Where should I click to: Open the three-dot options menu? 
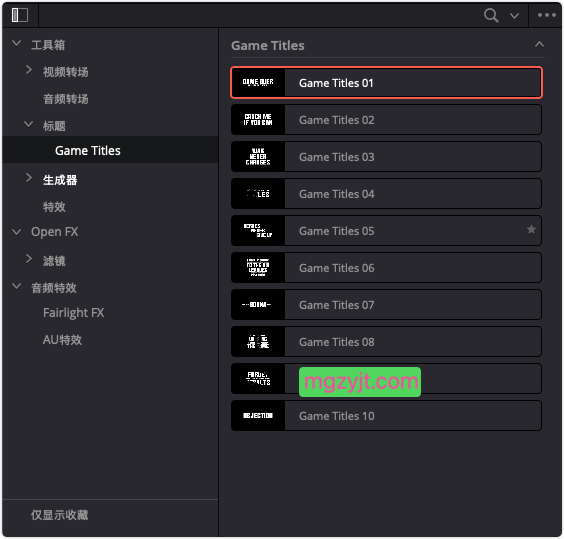point(547,15)
